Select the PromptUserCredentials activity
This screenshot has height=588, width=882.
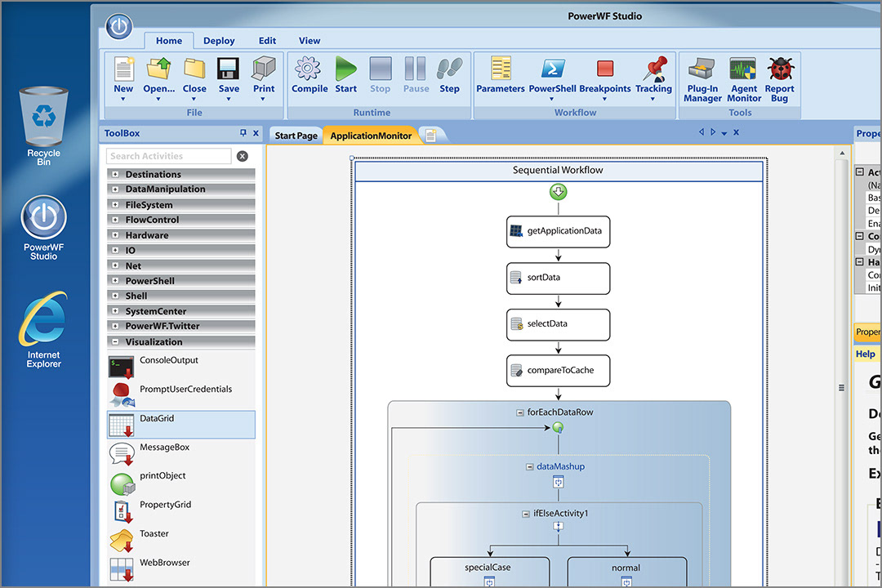(180, 395)
